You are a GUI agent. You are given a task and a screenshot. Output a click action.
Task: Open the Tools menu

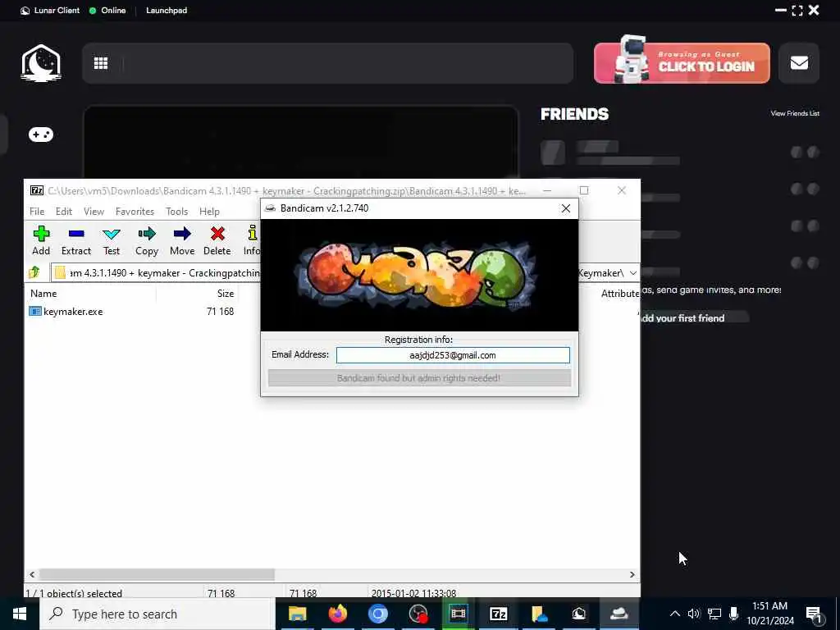[177, 211]
